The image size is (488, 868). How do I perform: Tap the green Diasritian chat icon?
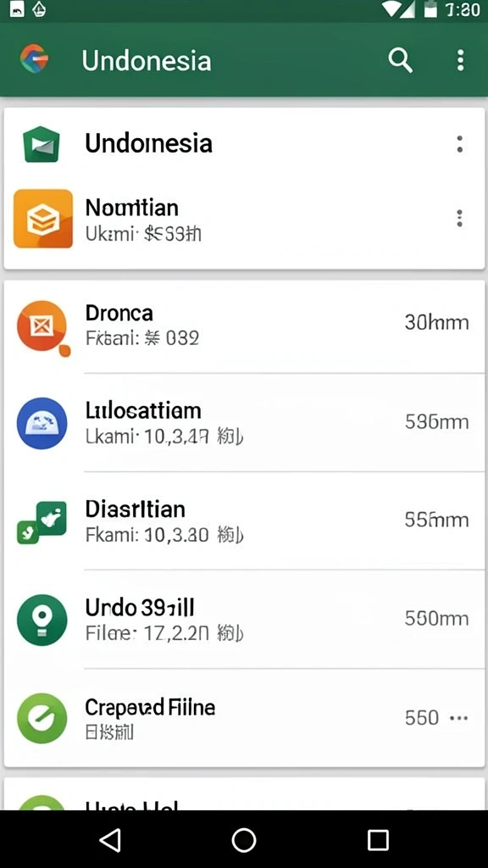tap(42, 521)
